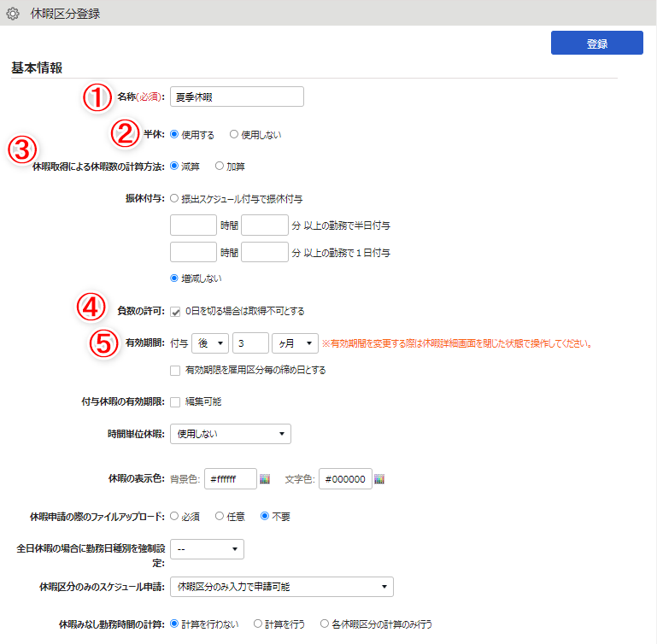
Task: Open the 後 dropdown in 有効期間
Action: click(210, 343)
